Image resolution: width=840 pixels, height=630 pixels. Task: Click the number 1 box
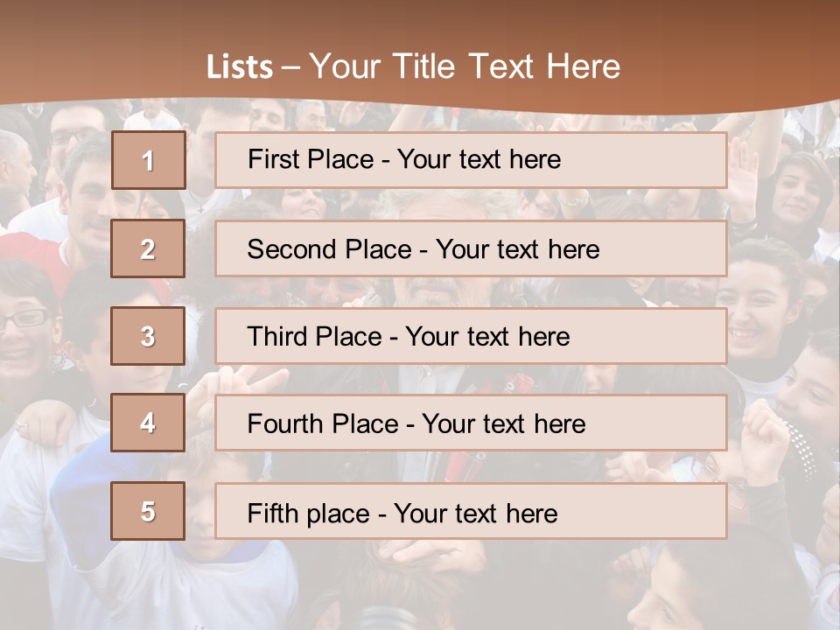click(149, 160)
